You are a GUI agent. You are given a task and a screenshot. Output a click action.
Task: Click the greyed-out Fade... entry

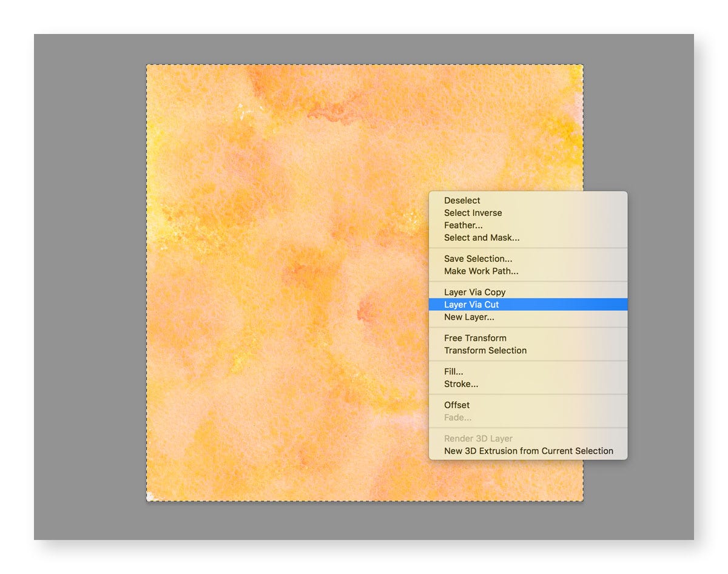pyautogui.click(x=528, y=417)
